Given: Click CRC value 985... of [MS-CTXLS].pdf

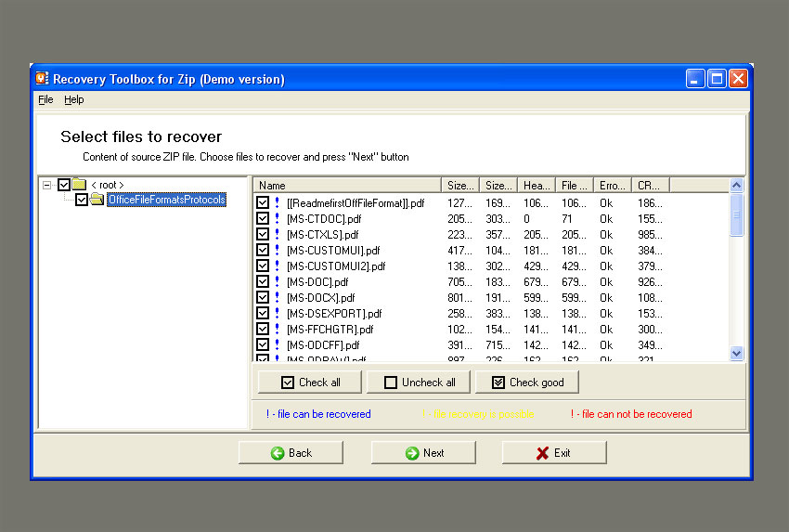Looking at the screenshot, I should [x=650, y=235].
